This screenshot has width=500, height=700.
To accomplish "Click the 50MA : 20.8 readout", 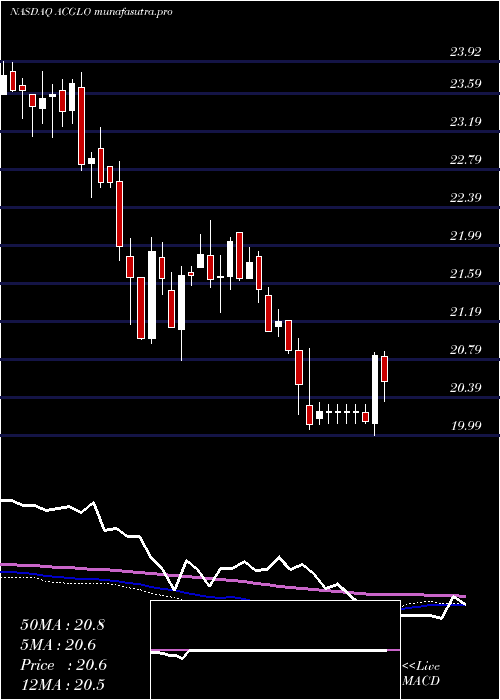I will point(62,625).
